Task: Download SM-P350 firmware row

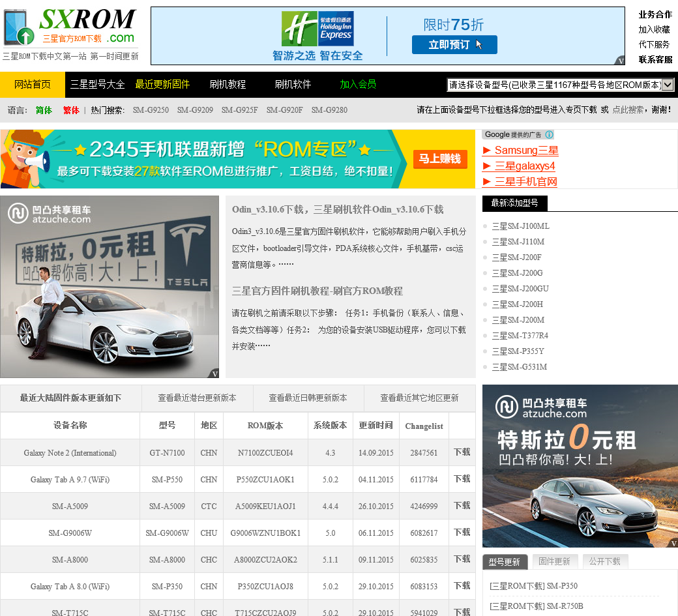Action: [x=462, y=586]
